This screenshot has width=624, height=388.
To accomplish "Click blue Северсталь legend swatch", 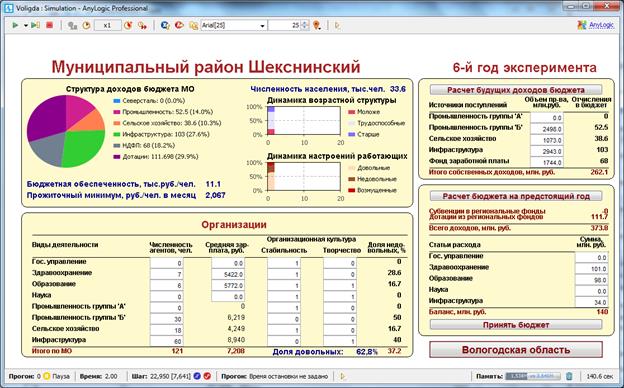I will (117, 101).
